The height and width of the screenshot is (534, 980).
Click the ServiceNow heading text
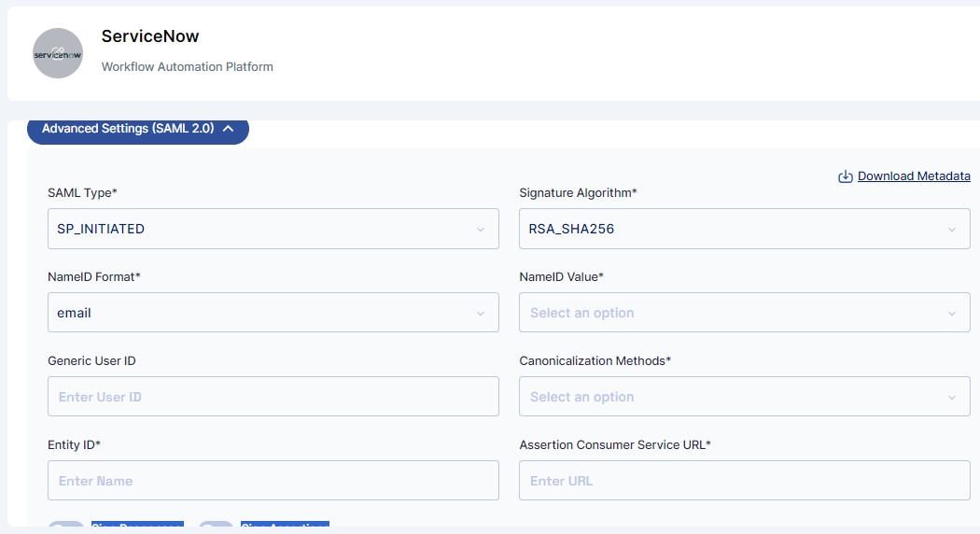coord(150,36)
